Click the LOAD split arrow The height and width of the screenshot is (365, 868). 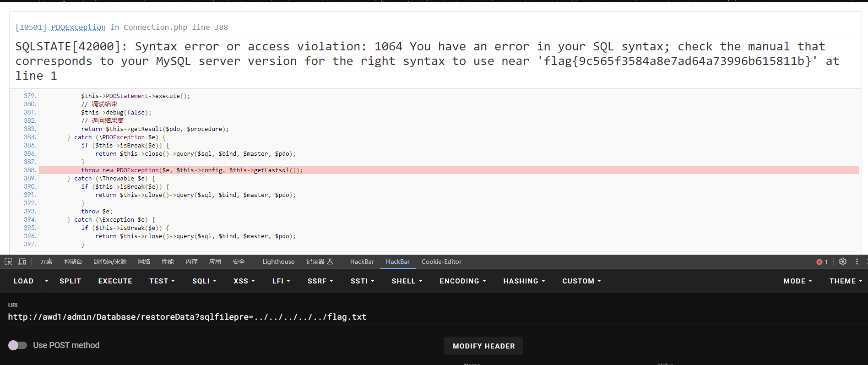coord(46,281)
